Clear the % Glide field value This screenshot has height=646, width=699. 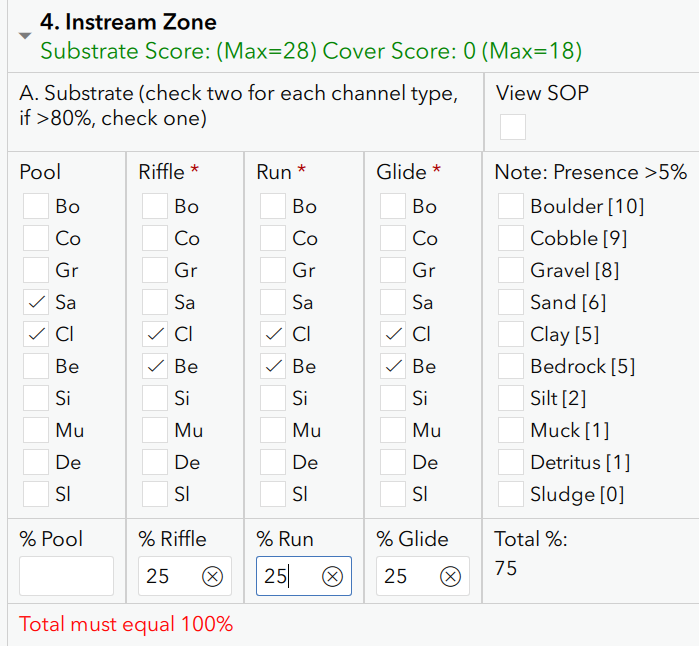click(450, 576)
